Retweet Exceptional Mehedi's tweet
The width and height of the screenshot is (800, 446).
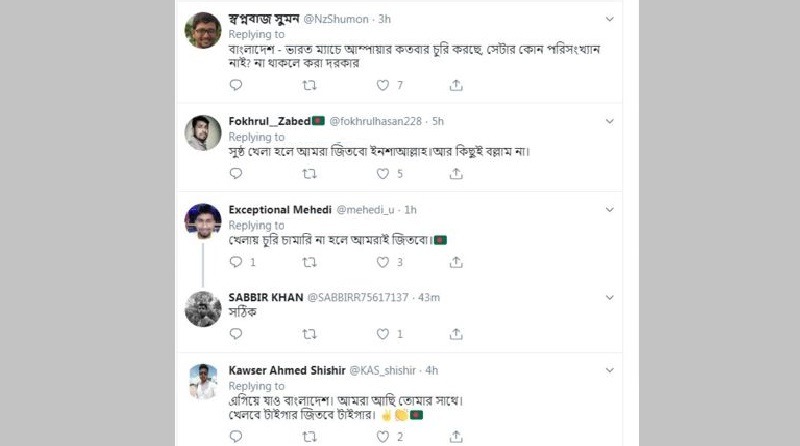(309, 262)
